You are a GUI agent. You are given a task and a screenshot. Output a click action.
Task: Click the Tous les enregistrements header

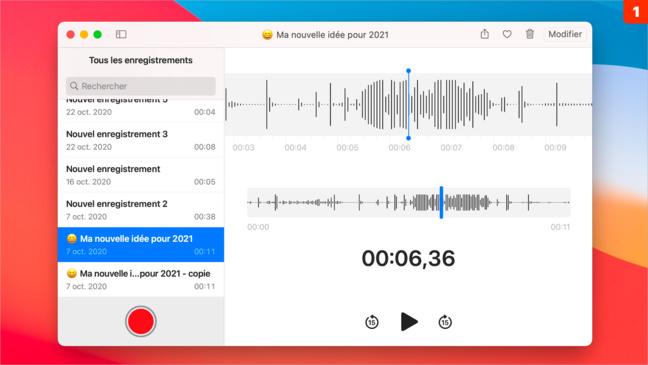click(141, 60)
